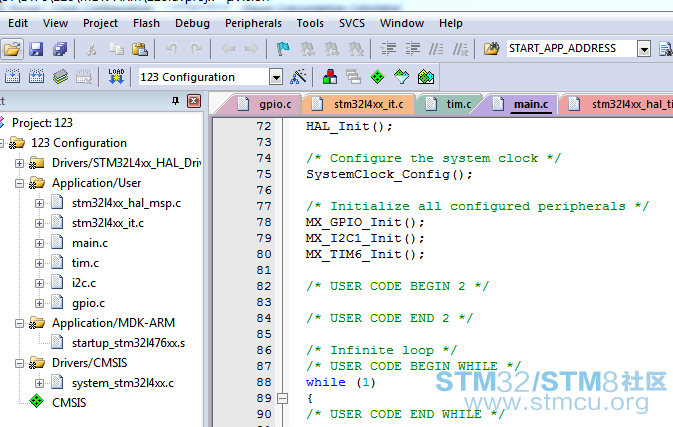Open the Edit menu
Screen dimensions: 673x427
tap(18, 23)
